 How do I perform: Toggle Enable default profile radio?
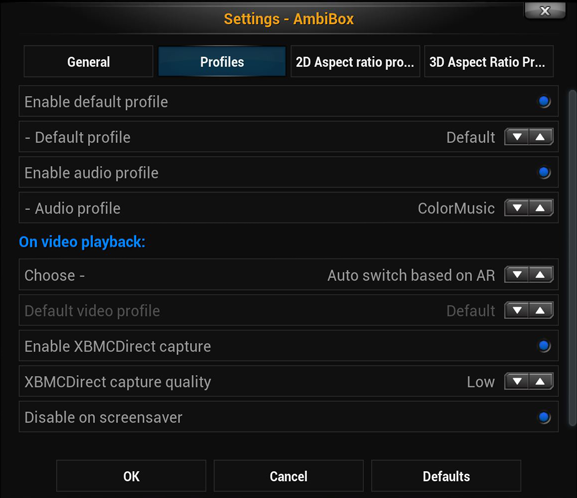coord(544,101)
